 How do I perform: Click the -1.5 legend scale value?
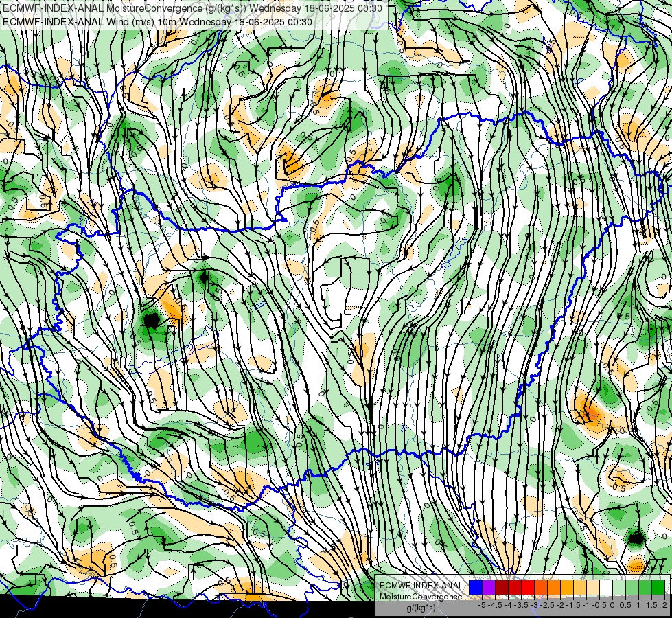point(573,605)
